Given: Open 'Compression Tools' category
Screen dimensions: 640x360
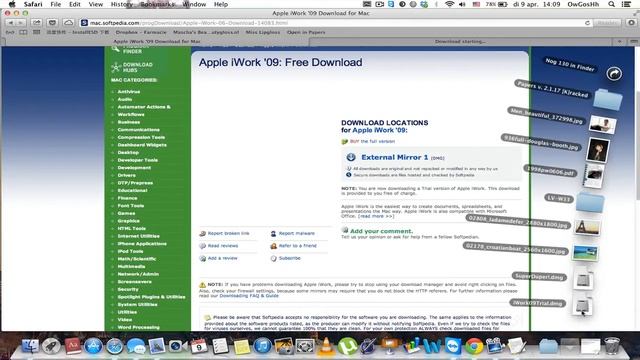Looking at the screenshot, I should coord(141,137).
